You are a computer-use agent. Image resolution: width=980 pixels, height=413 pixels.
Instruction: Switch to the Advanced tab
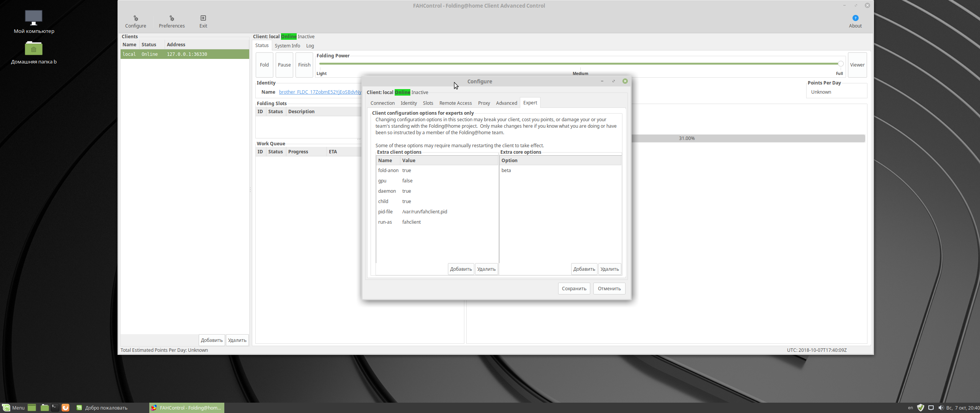point(506,103)
